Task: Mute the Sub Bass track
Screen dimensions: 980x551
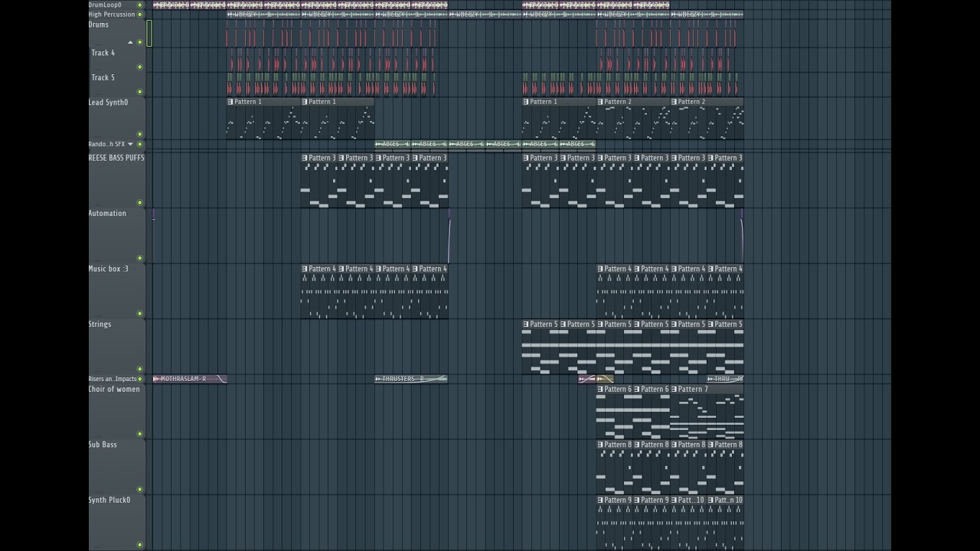Action: (140, 489)
